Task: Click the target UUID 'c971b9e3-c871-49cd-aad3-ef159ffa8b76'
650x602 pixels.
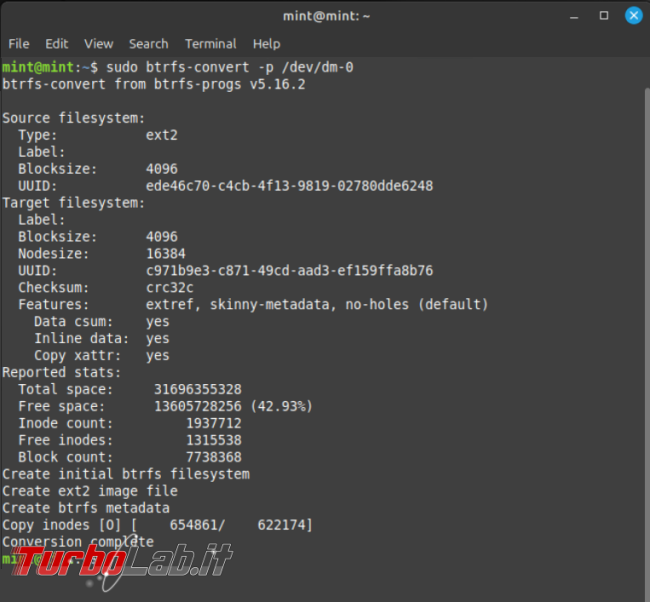Action: [289, 271]
